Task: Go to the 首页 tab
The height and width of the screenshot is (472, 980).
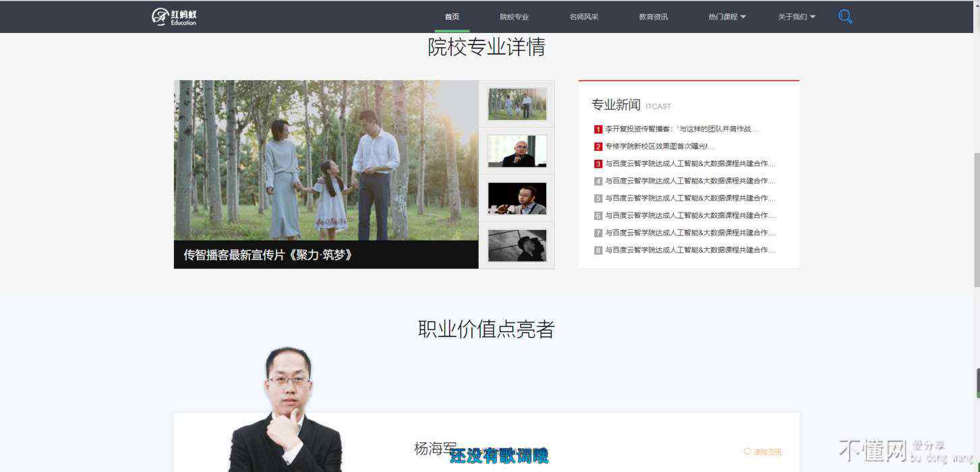Action: (452, 17)
